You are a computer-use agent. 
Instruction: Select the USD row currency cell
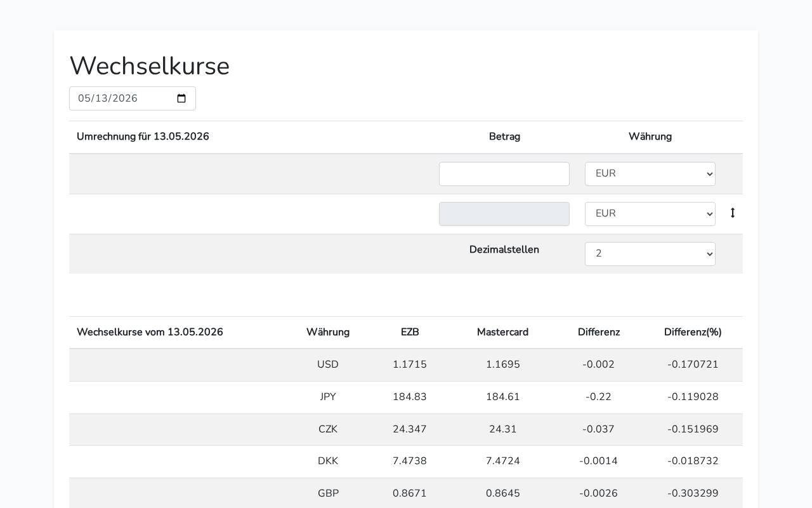[x=328, y=364]
